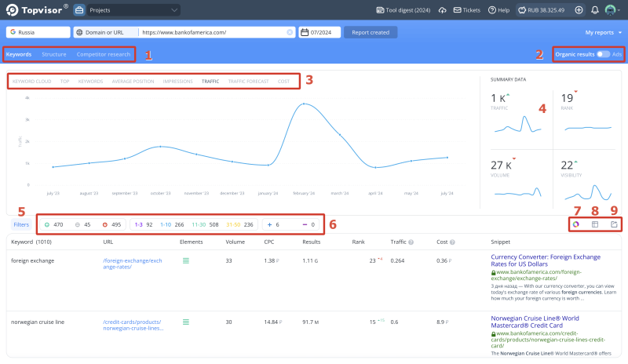Show the Average Position chart
This screenshot has height=364, width=628.
click(133, 82)
